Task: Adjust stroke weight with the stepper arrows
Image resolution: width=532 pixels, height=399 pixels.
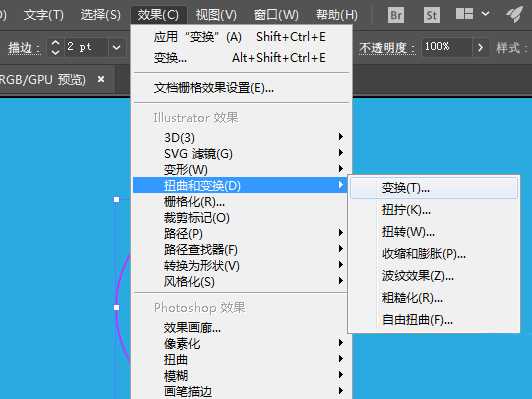Action: coord(55,47)
